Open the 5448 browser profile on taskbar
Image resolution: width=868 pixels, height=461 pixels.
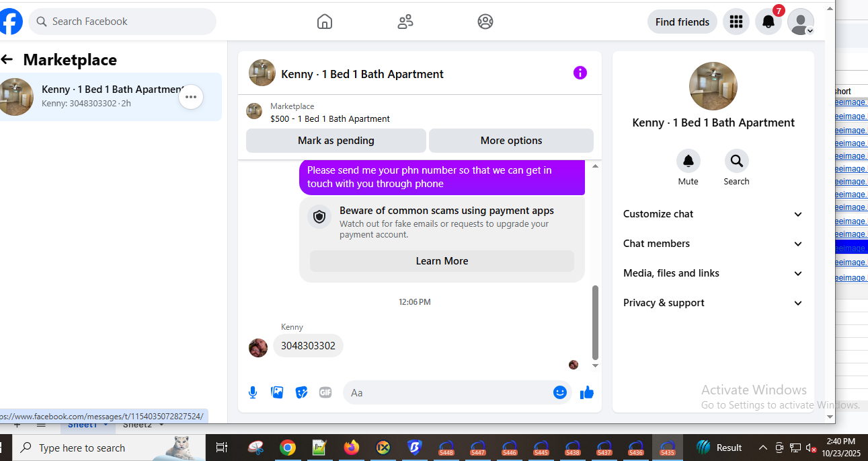point(446,448)
